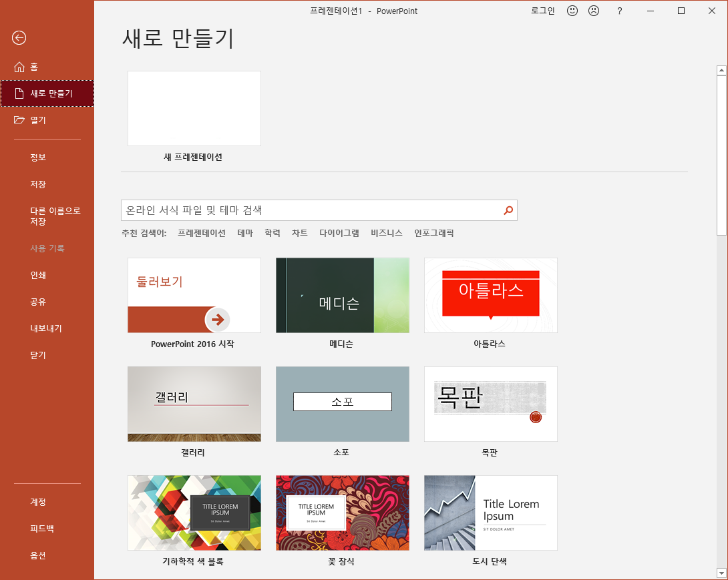The height and width of the screenshot is (580, 728).
Task: Select the 소포 theme thumbnail
Action: 343,404
